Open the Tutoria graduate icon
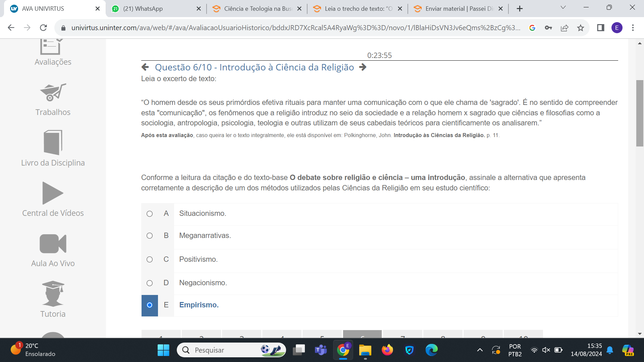 click(53, 294)
